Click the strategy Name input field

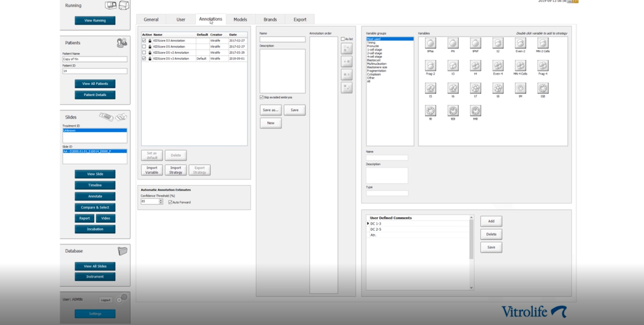282,40
